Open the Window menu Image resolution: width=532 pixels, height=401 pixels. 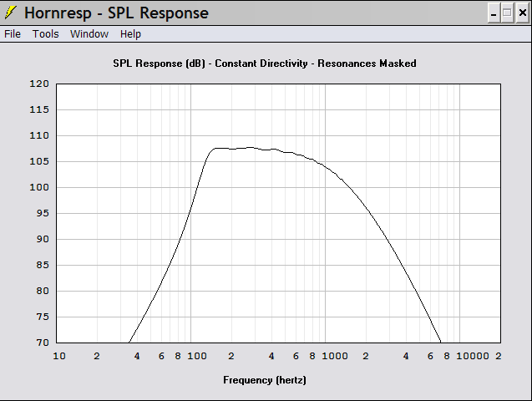(x=89, y=34)
